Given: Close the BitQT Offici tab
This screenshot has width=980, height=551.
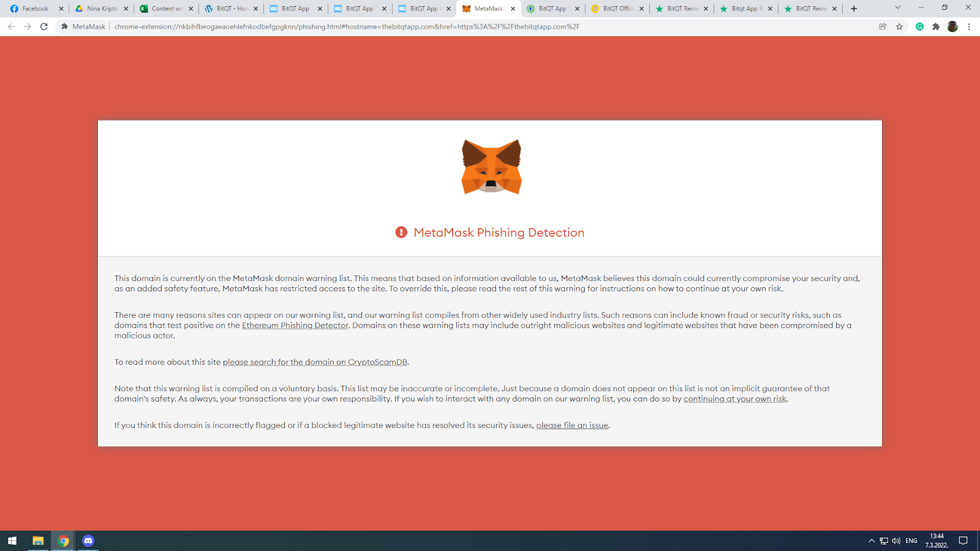Looking at the screenshot, I should pos(641,9).
